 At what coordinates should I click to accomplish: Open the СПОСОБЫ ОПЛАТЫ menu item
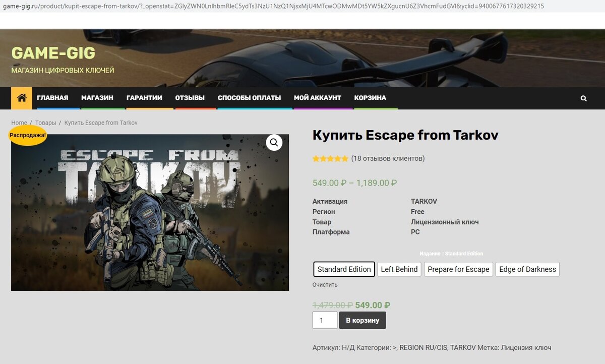click(249, 98)
